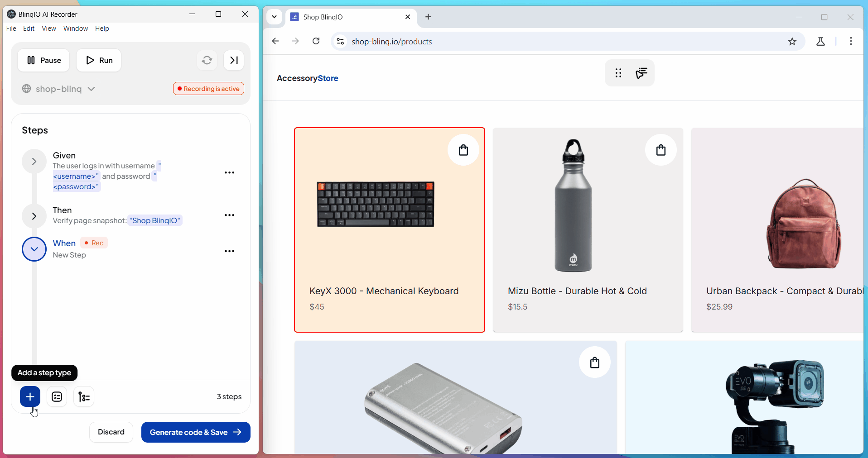The image size is (868, 458).
Task: Add KeyX 3000 keyboard to shopping bag
Action: (463, 150)
